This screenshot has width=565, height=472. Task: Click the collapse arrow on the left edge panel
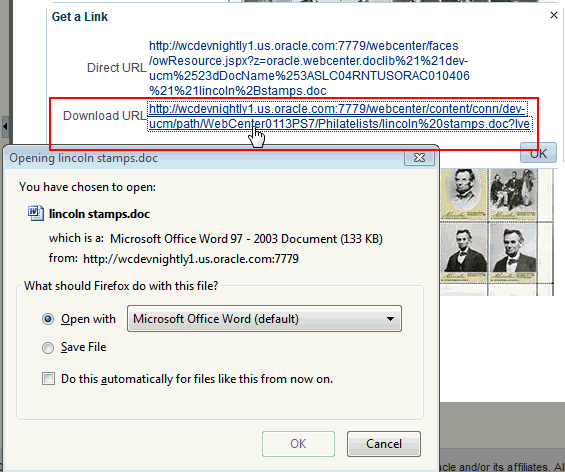point(5,127)
